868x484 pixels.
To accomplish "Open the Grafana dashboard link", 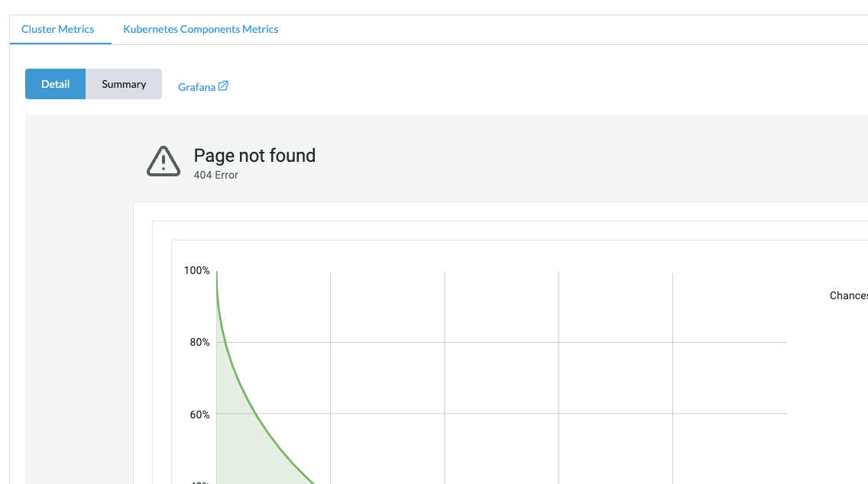I will 197,87.
